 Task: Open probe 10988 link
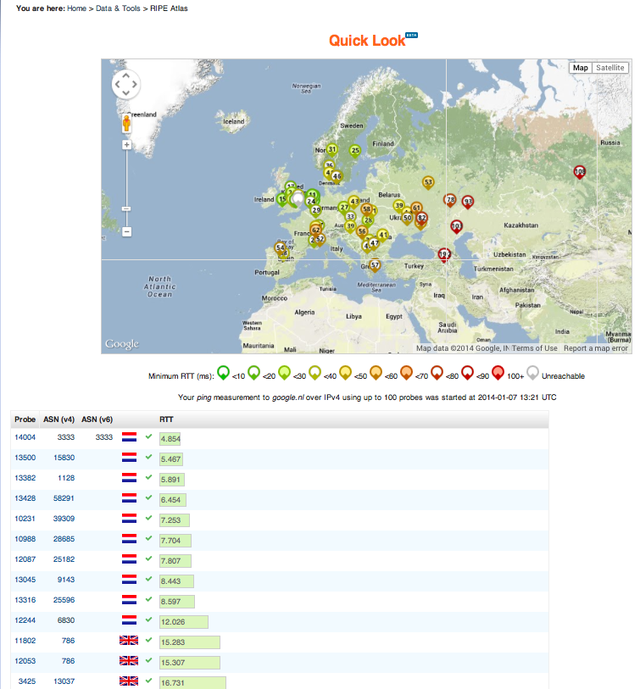[x=25, y=539]
